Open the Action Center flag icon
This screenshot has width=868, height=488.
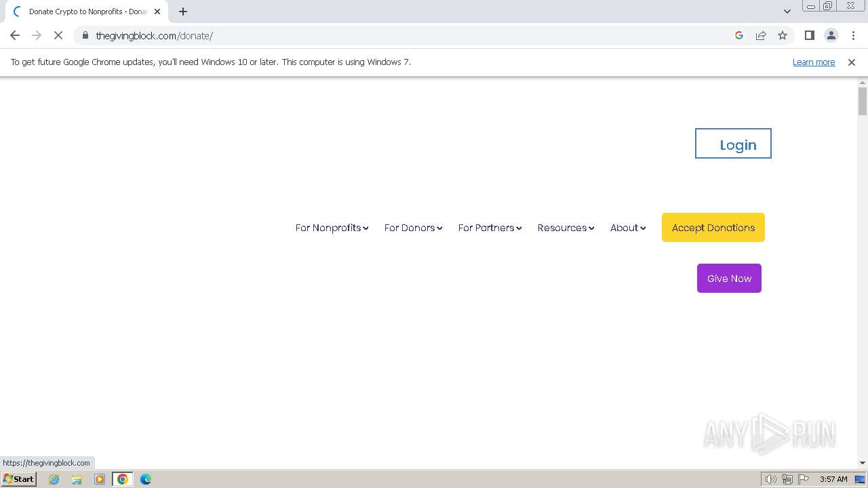[804, 479]
